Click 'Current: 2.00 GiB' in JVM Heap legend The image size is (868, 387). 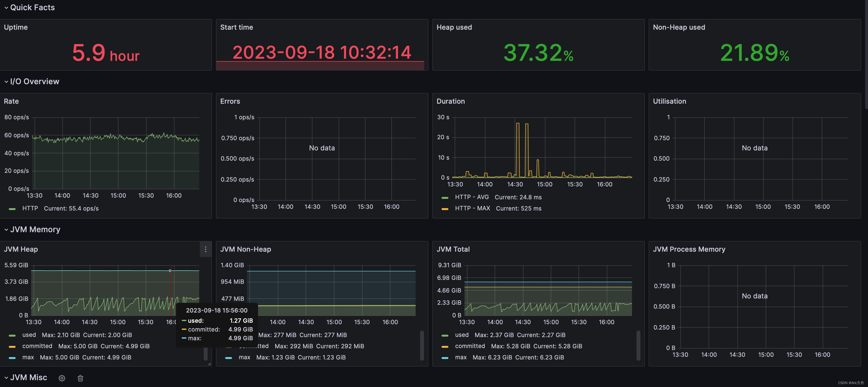point(107,335)
